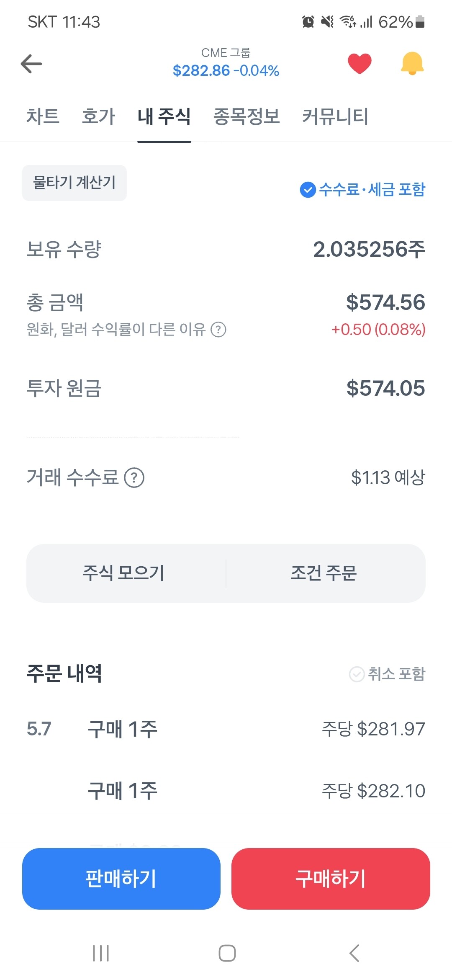Open the 5.7 order at $281.97

click(226, 729)
